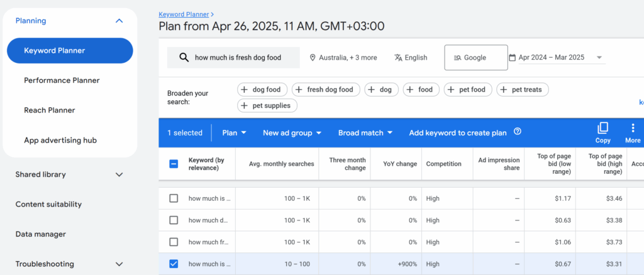Click the Keyword Planner breadcrumb link
Image resolution: width=644 pixels, height=275 pixels.
pos(184,14)
